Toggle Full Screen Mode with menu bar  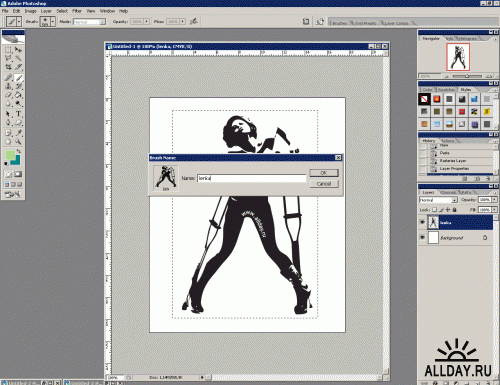tap(13, 184)
